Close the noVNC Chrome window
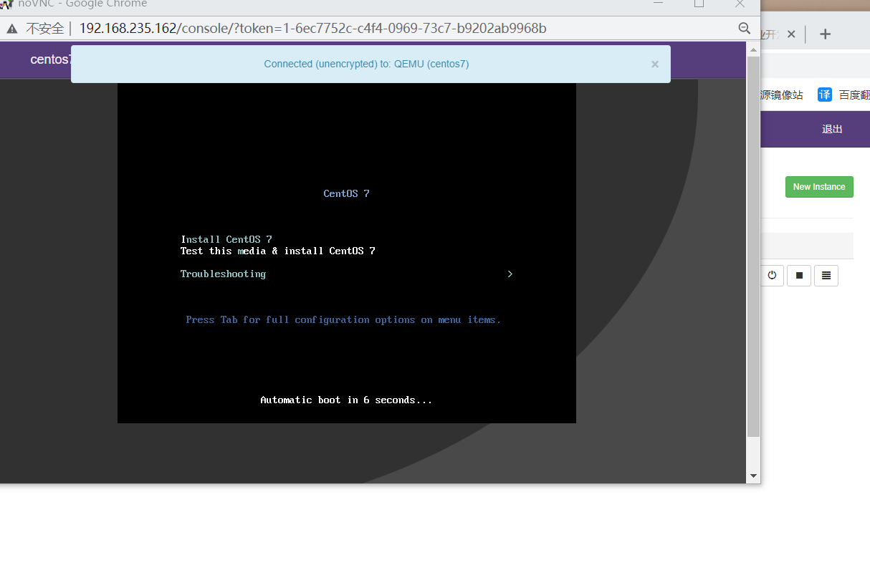 740,4
